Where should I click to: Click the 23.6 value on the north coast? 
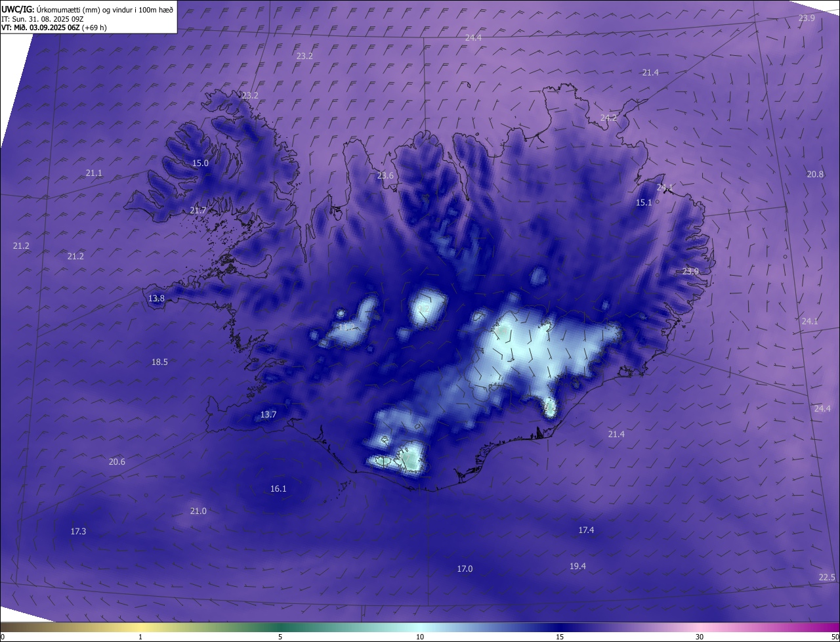click(x=385, y=175)
